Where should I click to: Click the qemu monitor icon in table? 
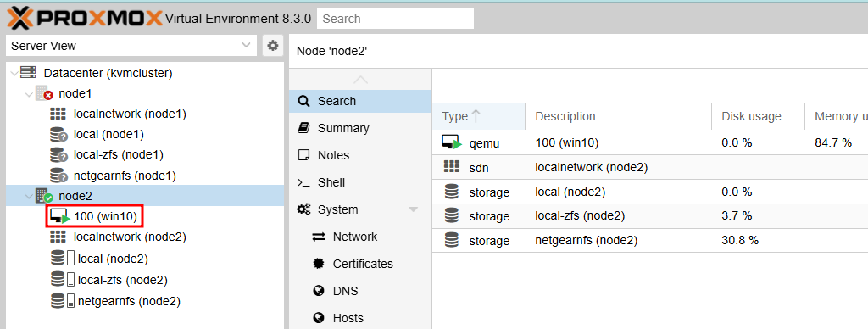[x=451, y=142]
